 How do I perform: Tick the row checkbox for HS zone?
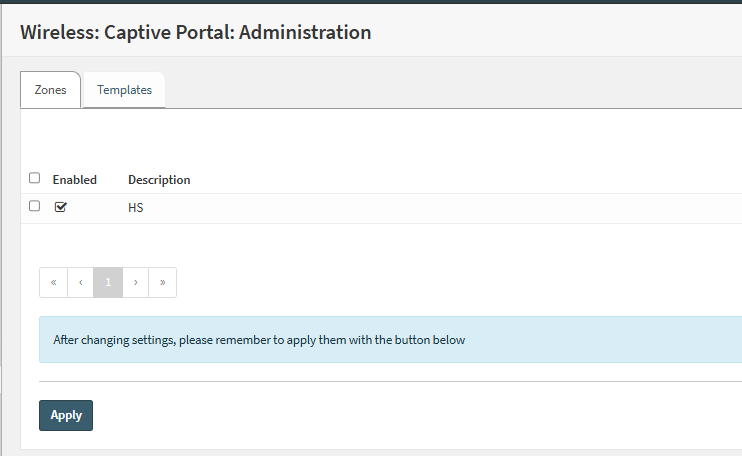35,206
